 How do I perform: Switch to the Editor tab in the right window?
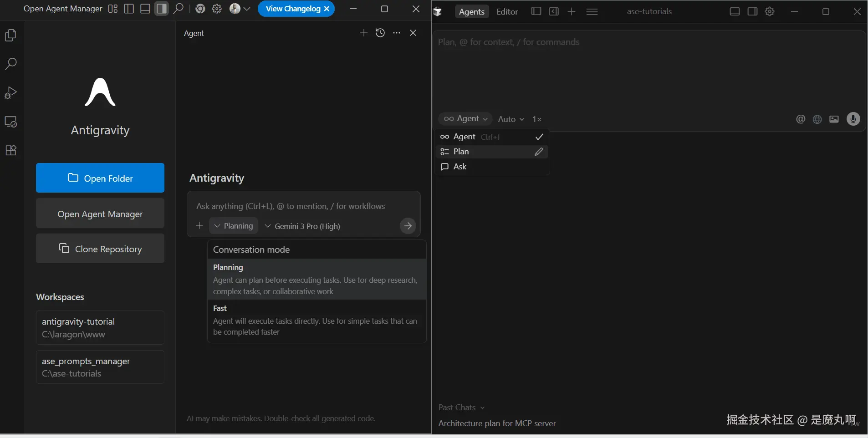pos(507,12)
